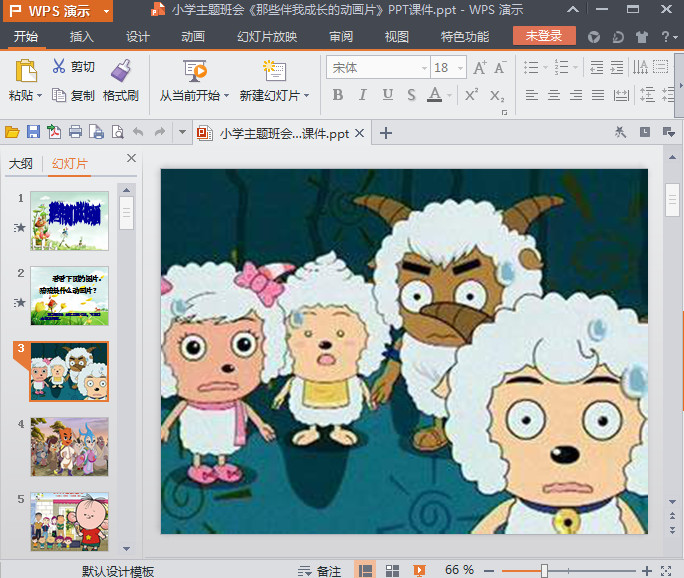Switch to 大纲 outline tab
Screen dimensions: 684x578
tap(21, 164)
